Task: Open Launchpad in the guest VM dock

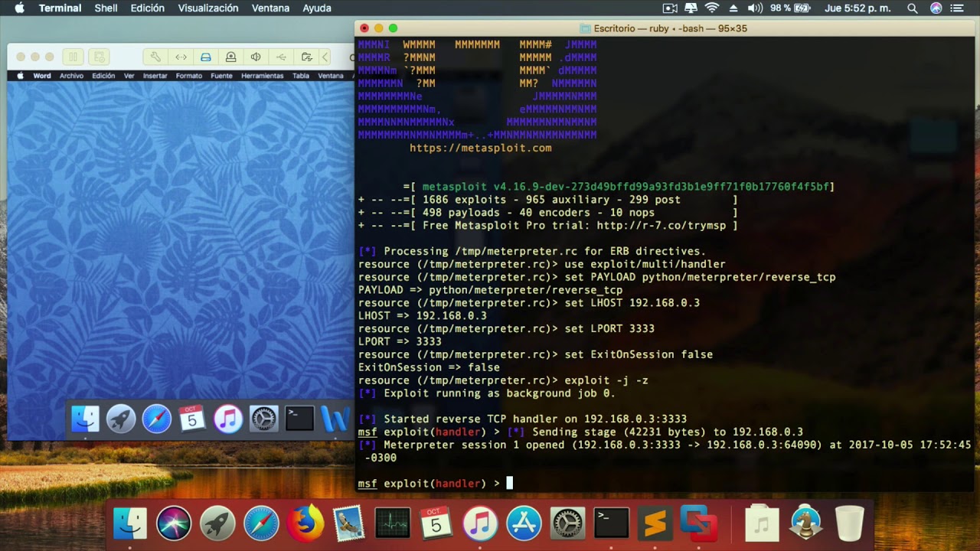Action: point(121,419)
